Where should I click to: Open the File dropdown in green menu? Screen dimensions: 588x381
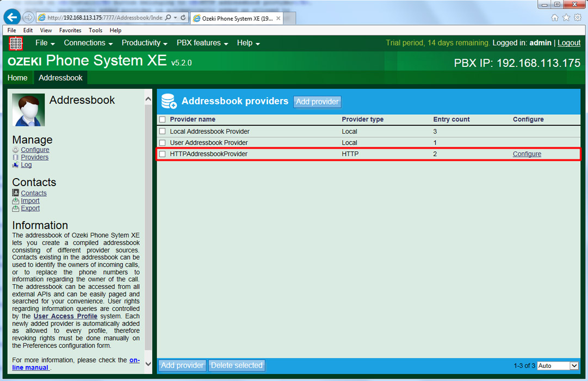click(x=45, y=43)
